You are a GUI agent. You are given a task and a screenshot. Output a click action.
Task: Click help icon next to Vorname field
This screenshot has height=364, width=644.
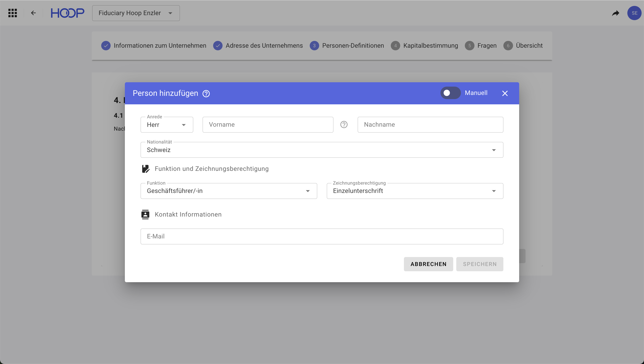pyautogui.click(x=344, y=124)
